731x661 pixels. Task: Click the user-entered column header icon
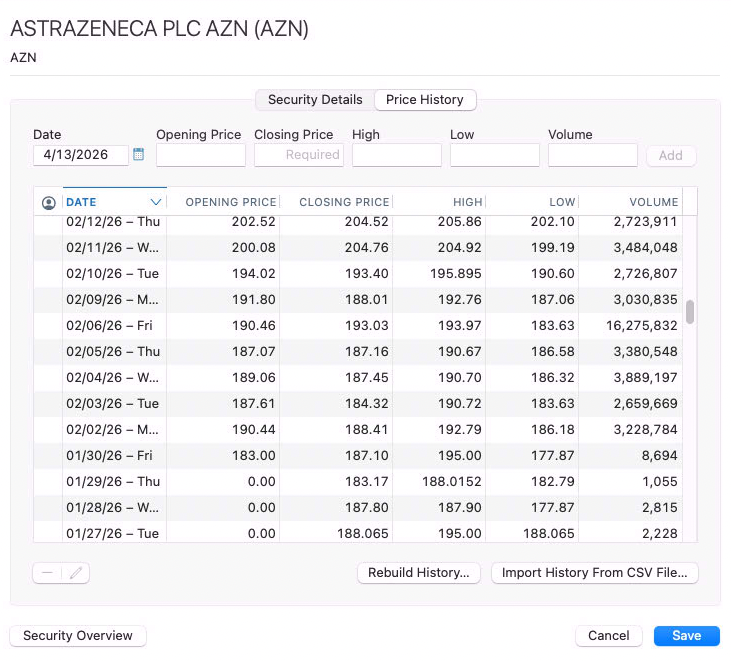48,203
